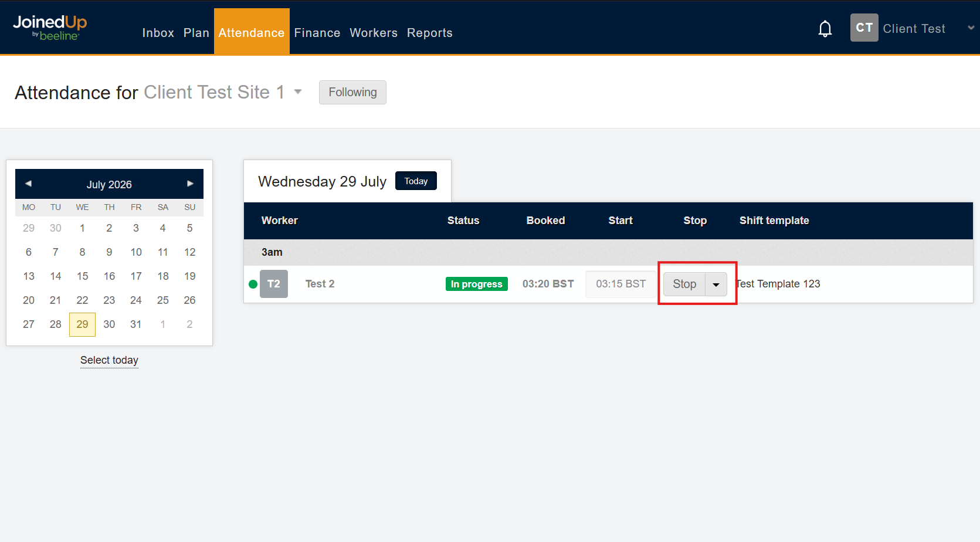The width and height of the screenshot is (980, 542).
Task: Click the T2 worker avatar
Action: click(x=274, y=284)
